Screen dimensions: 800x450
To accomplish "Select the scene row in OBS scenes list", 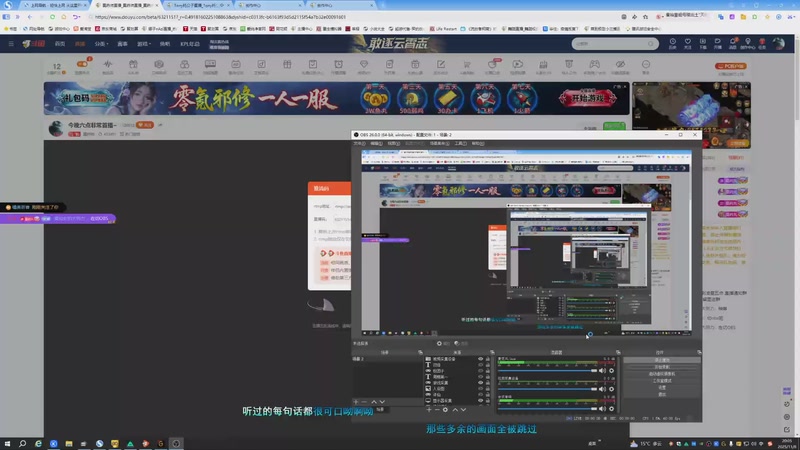I will tap(387, 359).
